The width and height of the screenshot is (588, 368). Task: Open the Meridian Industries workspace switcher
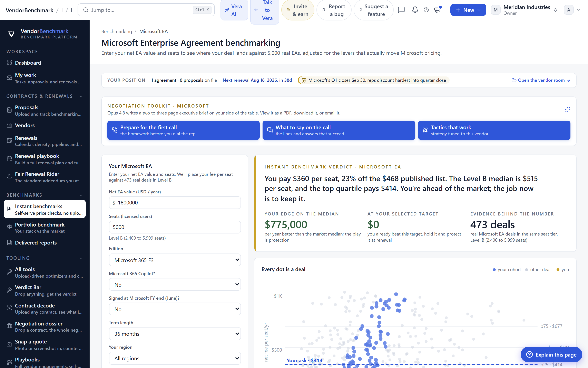click(x=524, y=10)
